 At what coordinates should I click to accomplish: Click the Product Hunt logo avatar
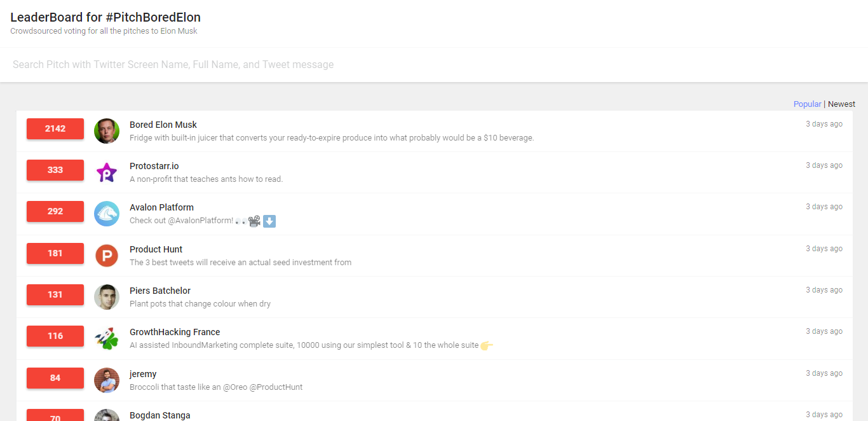point(107,256)
